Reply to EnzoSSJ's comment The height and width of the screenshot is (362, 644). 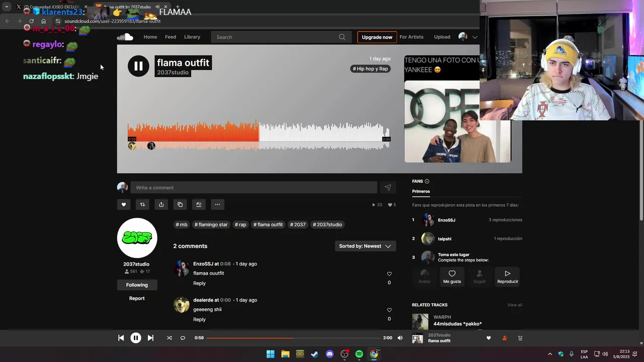click(199, 283)
